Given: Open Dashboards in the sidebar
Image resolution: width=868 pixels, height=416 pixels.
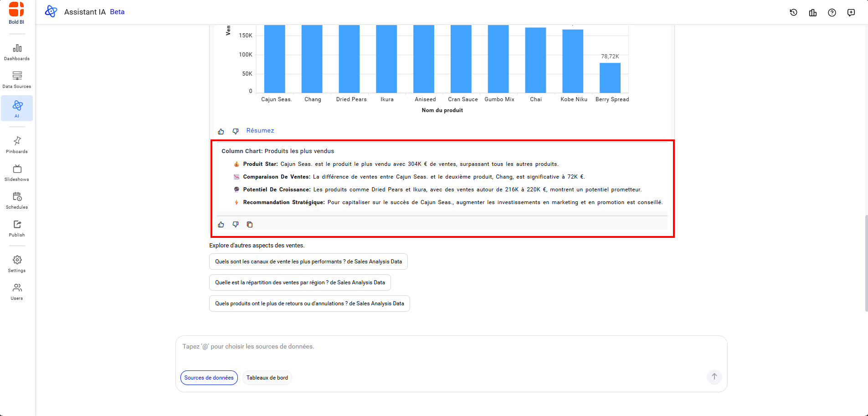Looking at the screenshot, I should 17,52.
